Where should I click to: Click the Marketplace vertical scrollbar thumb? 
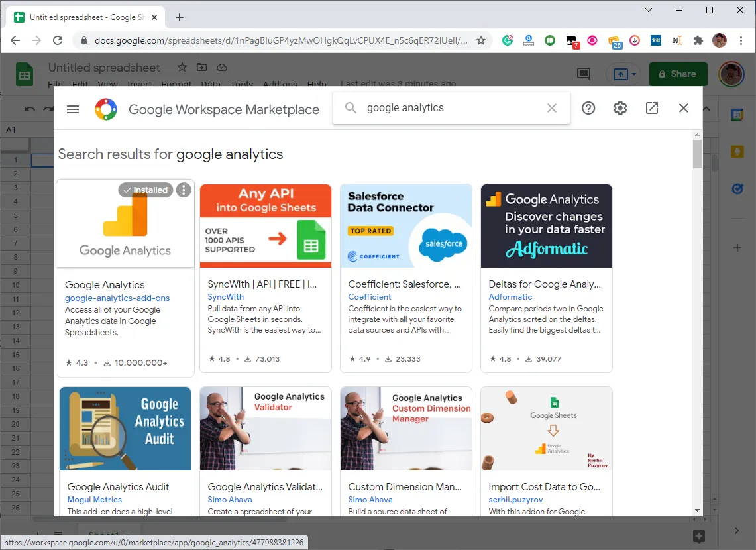697,154
